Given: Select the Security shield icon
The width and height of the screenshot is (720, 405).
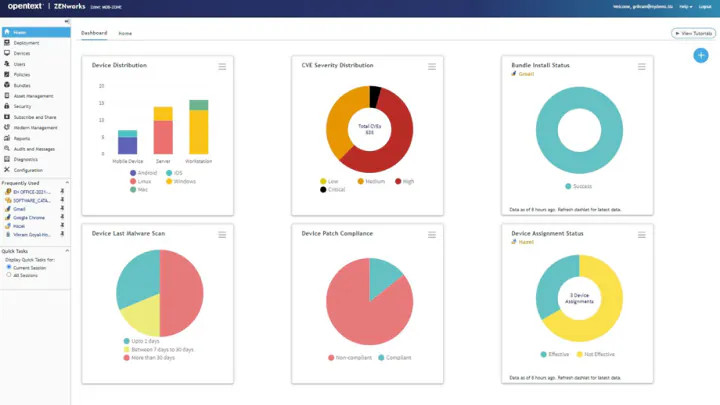Looking at the screenshot, I should tap(7, 106).
